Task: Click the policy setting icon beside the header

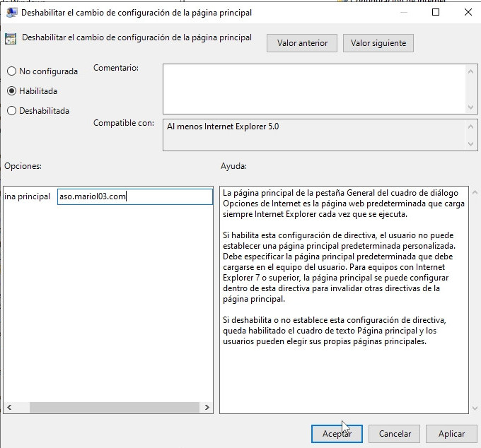Action: click(x=11, y=39)
